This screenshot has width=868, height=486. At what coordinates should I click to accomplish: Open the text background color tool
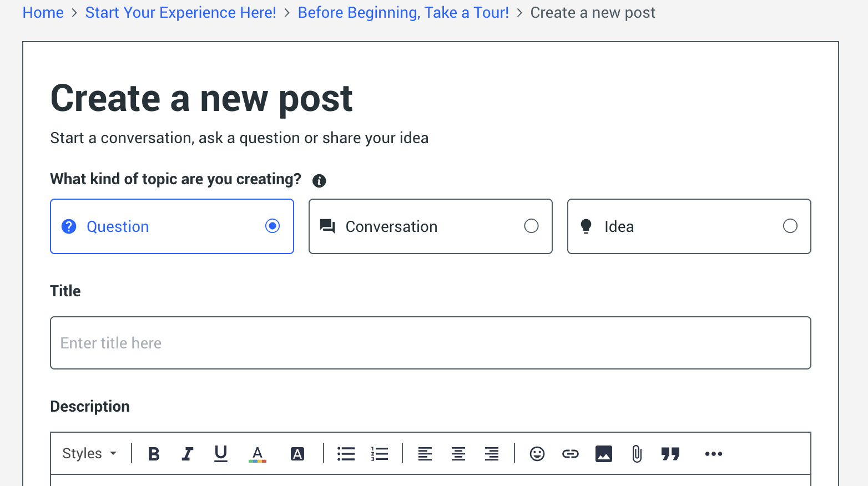point(297,454)
